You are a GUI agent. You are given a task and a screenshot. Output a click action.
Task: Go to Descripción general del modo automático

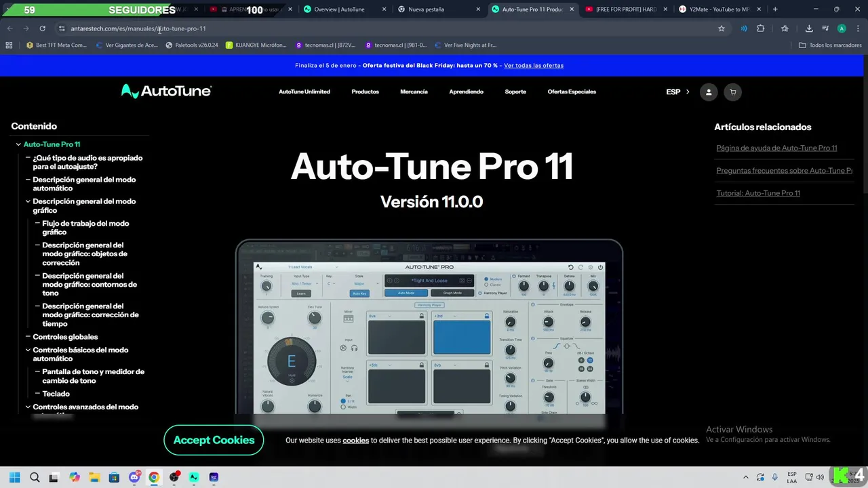pos(84,184)
